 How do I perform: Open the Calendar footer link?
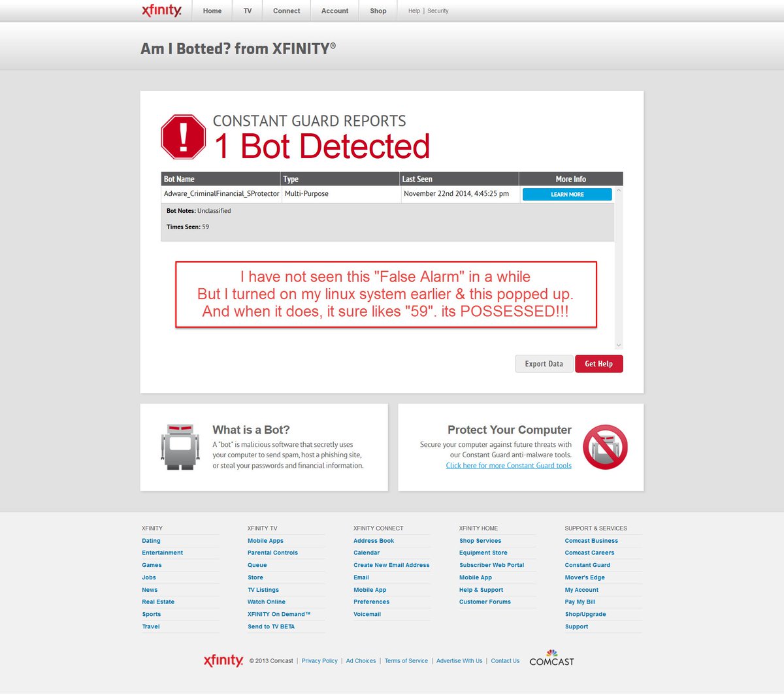(367, 553)
